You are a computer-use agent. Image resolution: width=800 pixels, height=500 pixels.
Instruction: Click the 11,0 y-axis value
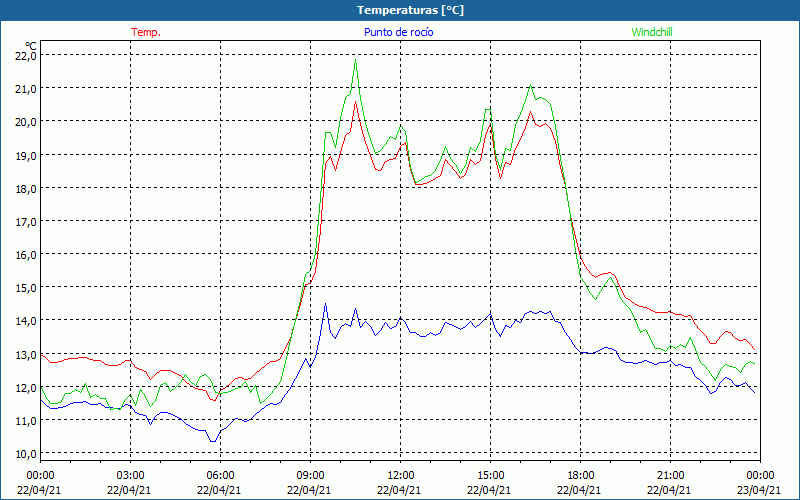(x=26, y=420)
